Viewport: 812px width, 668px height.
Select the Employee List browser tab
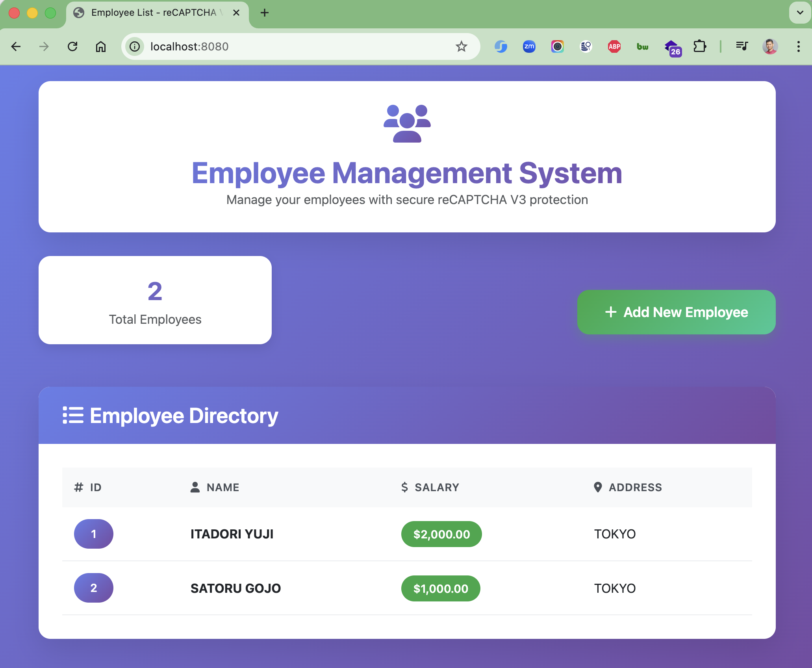[154, 13]
